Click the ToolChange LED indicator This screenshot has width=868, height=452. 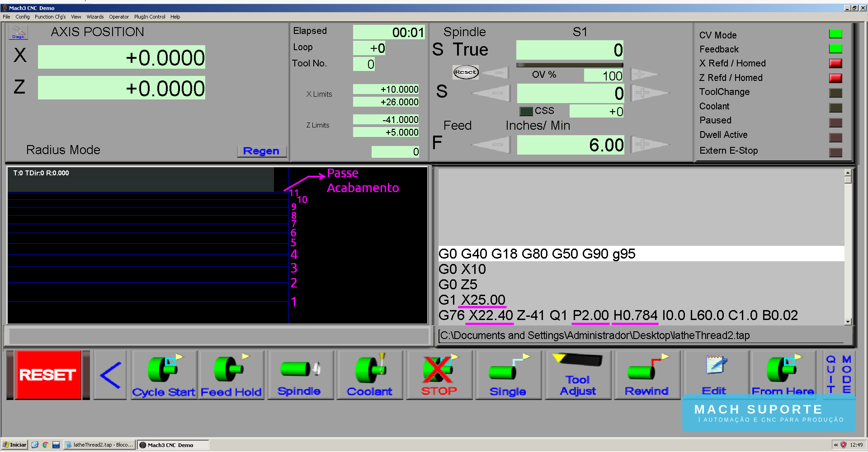(835, 93)
